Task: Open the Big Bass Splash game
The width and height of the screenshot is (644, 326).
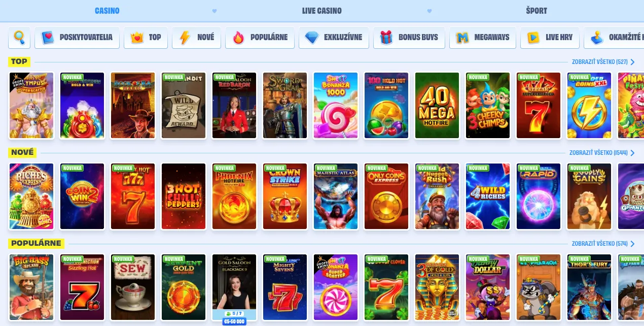Action: coord(31,287)
